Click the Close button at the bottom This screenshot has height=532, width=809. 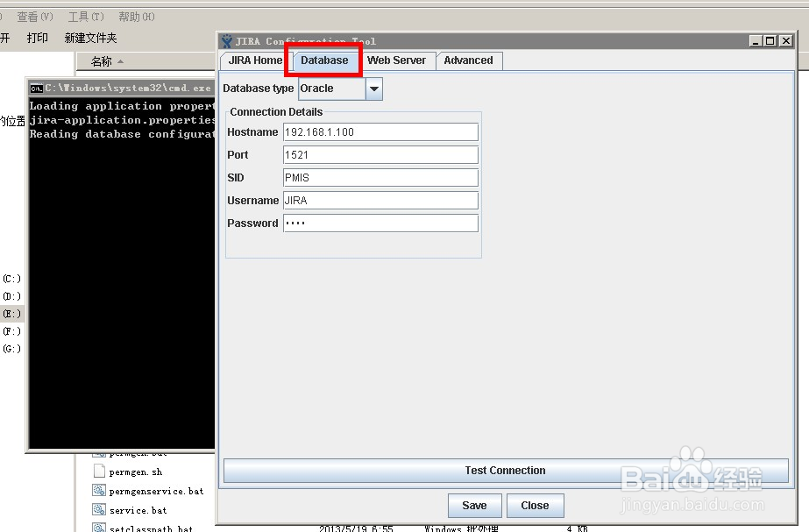coord(535,506)
